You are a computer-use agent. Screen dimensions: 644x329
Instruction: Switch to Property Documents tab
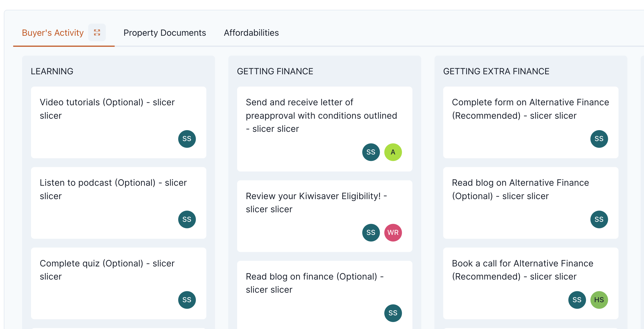pos(164,33)
